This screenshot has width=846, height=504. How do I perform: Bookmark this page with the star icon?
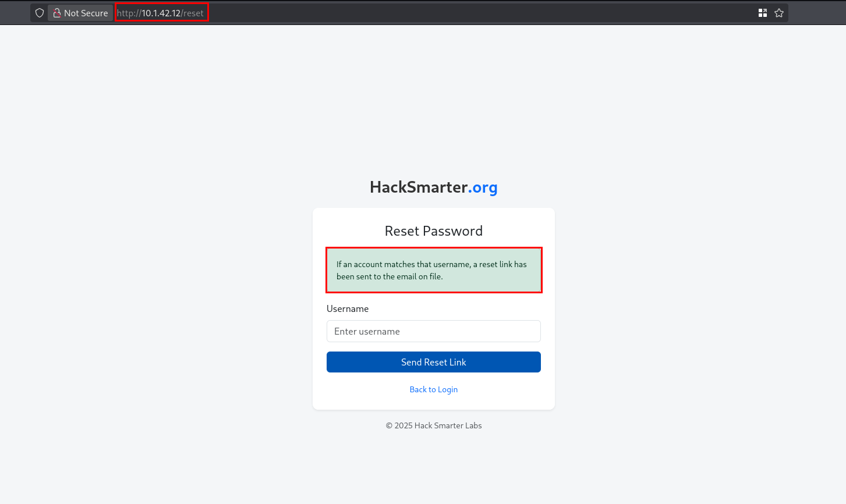click(779, 13)
